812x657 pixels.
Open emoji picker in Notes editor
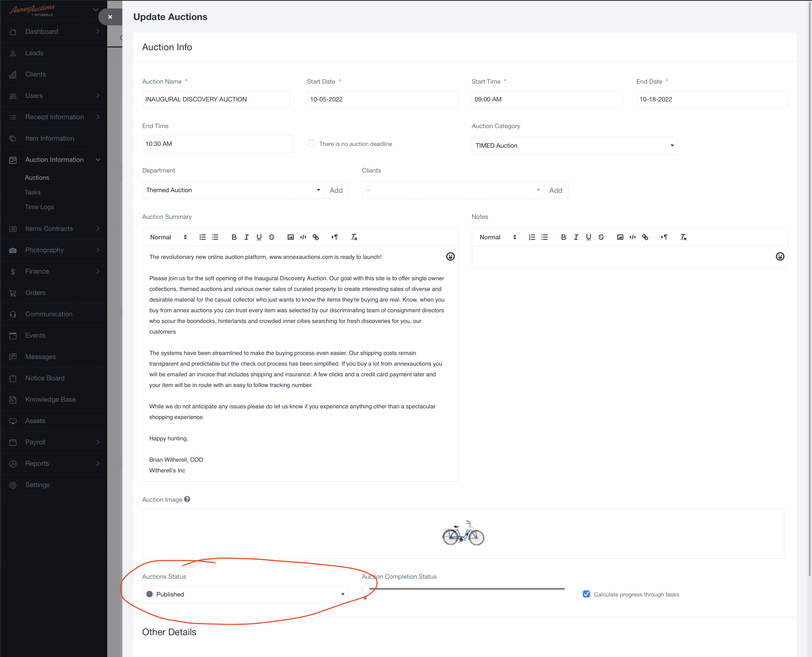[780, 257]
